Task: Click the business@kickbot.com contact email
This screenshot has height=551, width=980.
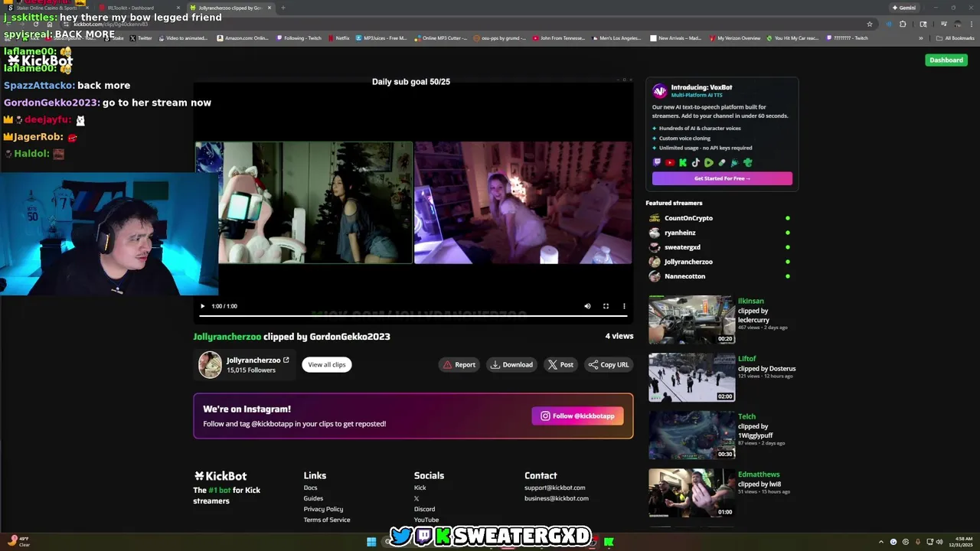Action: 557,498
